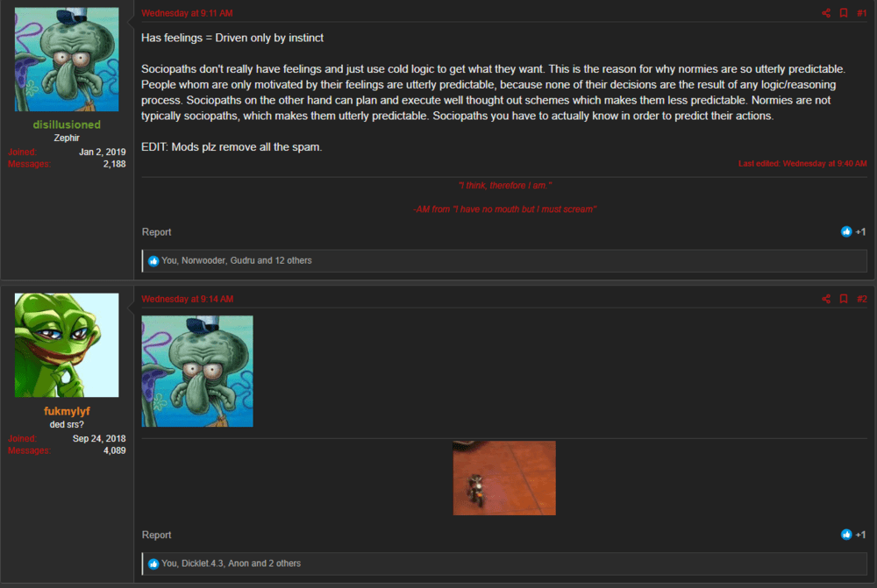Toggle the +1 like on disillusioned's post
This screenshot has height=588, width=877.
[853, 232]
